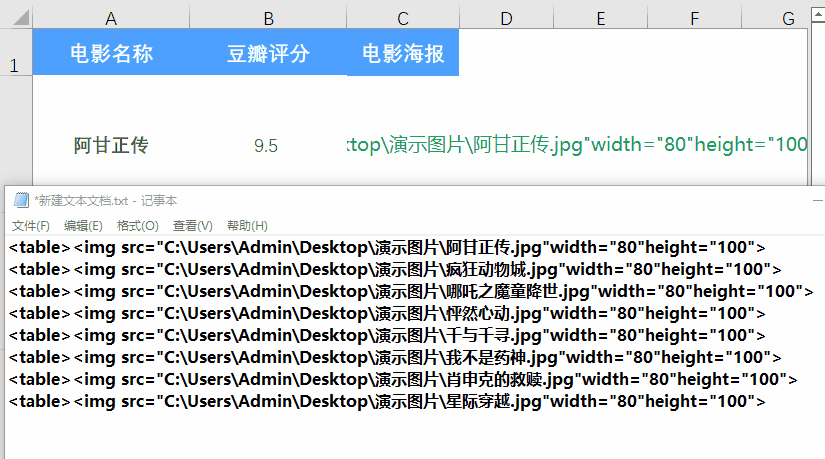825x459 pixels.
Task: Open the 帮助(H) menu in Notepad
Action: click(x=247, y=226)
